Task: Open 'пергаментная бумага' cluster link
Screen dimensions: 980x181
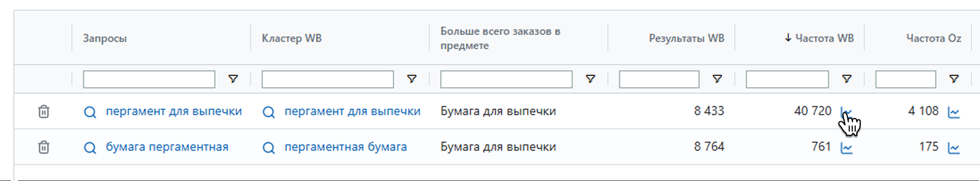Action: point(346,147)
